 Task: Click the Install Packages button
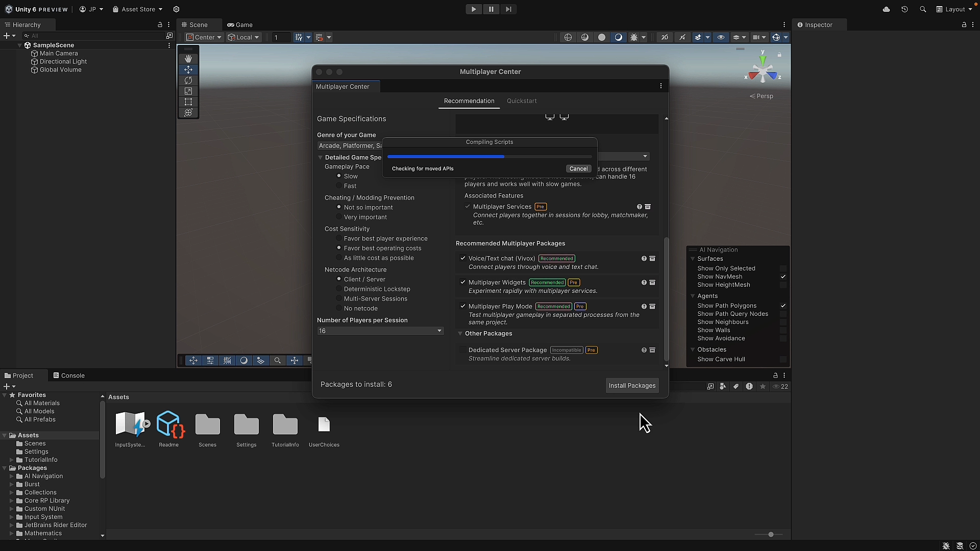(x=632, y=386)
